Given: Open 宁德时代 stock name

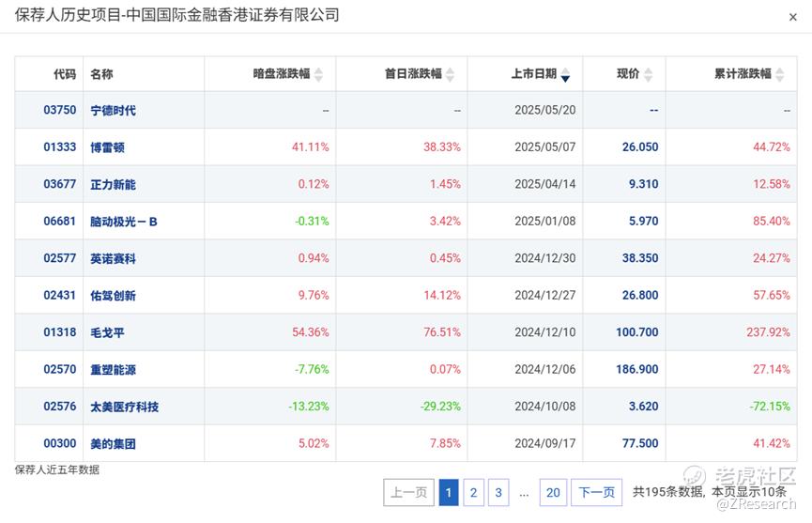Looking at the screenshot, I should 113,110.
